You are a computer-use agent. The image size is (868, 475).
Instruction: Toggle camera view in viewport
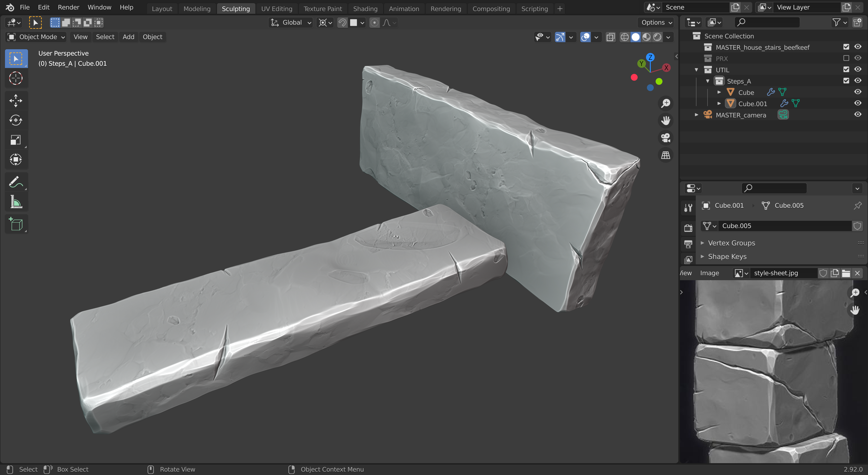pos(665,138)
